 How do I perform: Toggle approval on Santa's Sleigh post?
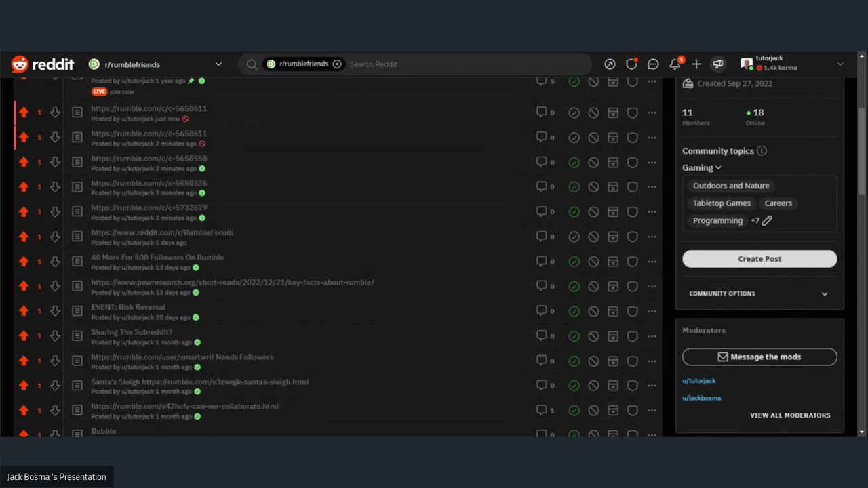[574, 386]
